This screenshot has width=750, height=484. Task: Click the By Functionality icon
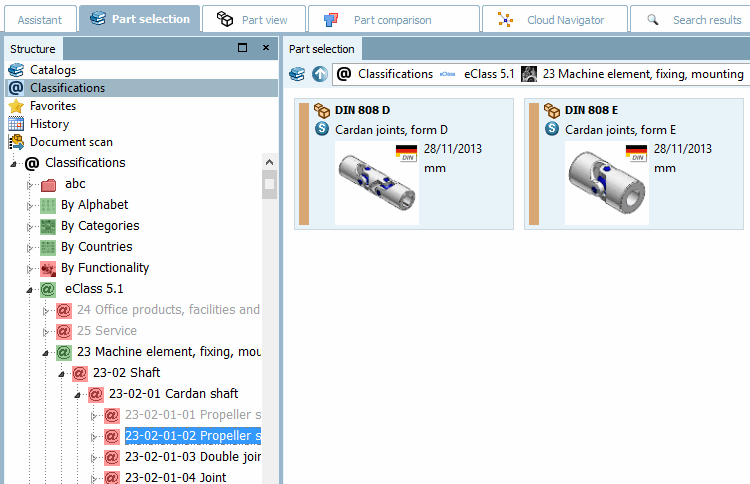click(x=48, y=269)
